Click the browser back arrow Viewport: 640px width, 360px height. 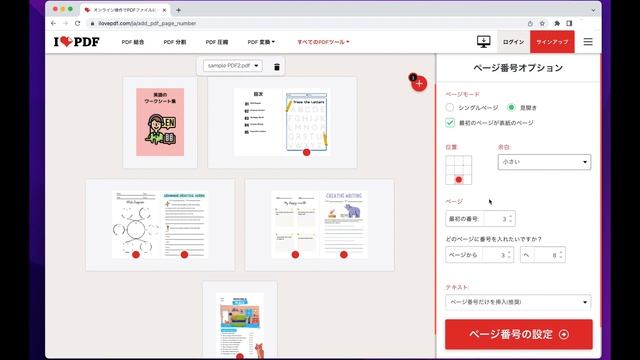pos(53,23)
